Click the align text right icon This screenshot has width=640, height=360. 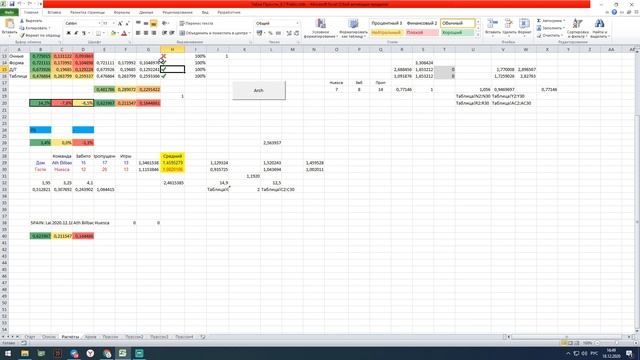click(153, 33)
